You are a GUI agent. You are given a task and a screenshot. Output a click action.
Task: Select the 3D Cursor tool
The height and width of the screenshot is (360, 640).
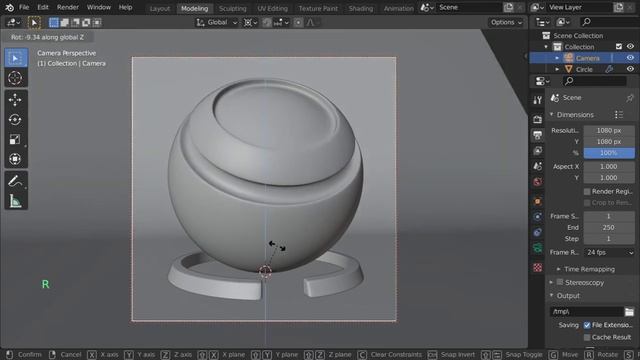click(x=15, y=78)
